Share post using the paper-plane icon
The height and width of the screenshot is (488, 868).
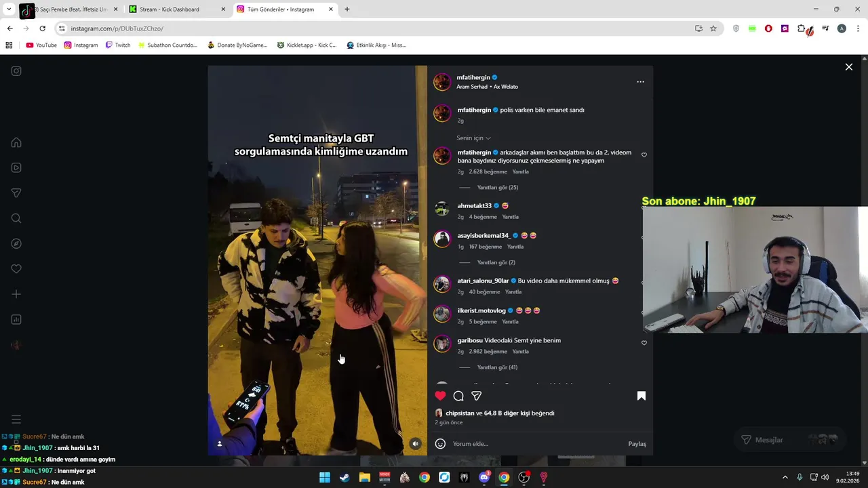[x=477, y=396]
